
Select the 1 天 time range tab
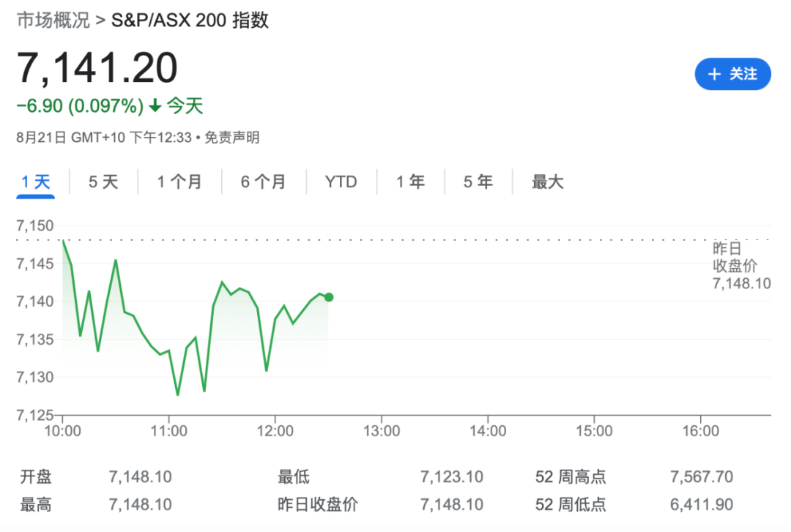pyautogui.click(x=35, y=181)
